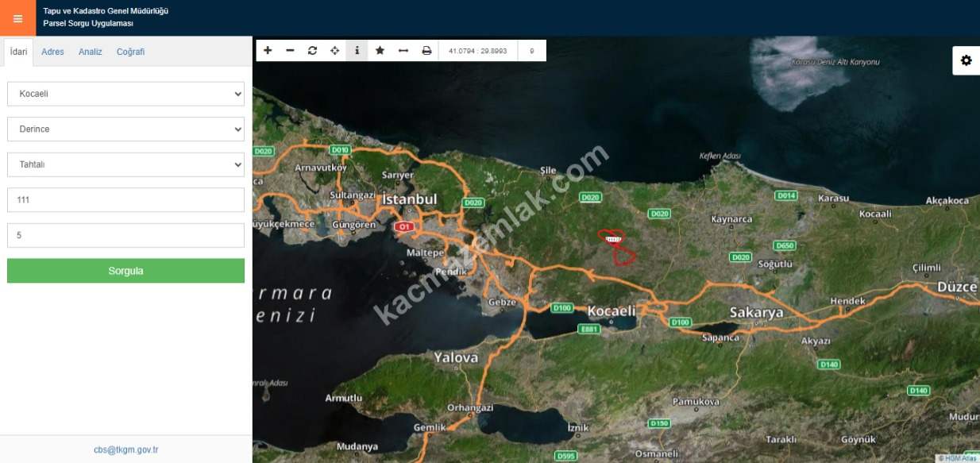Viewport: 980px width, 463px height.
Task: Click the zoom in plus icon
Action: coord(268,51)
